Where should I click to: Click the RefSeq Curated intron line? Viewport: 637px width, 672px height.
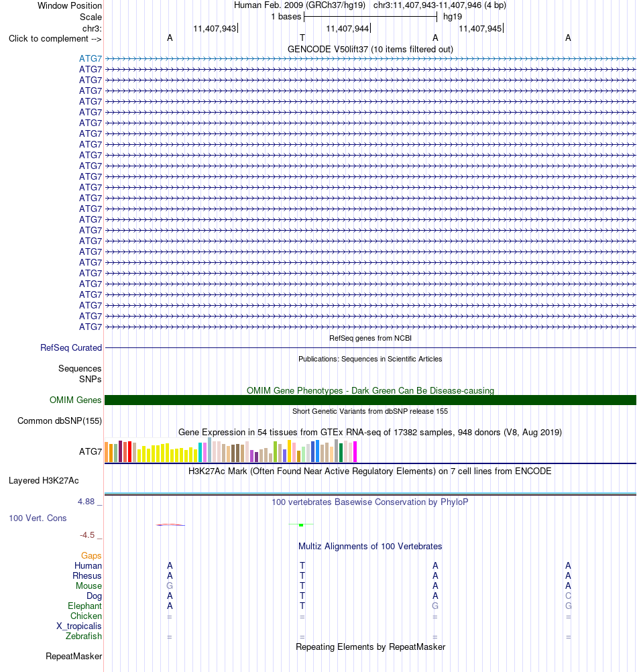point(370,347)
